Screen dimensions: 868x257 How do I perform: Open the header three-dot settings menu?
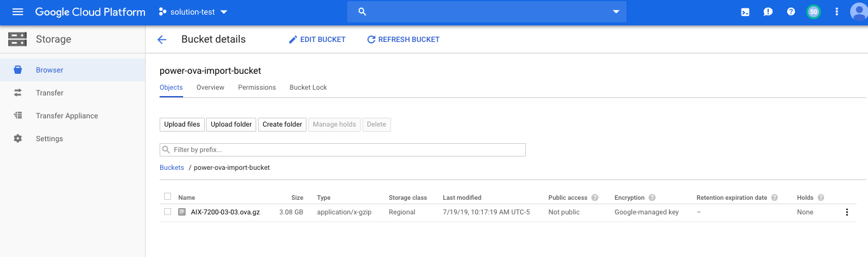(837, 12)
